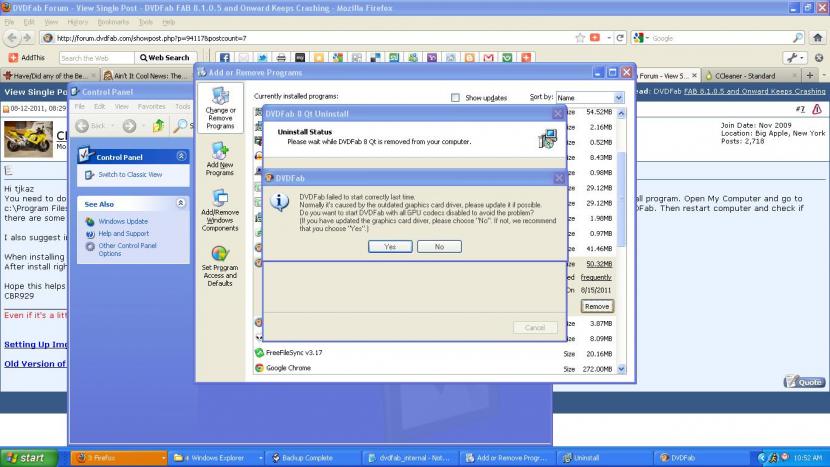Reload the page in Firefox
The height and width of the screenshot is (467, 830).
(x=620, y=38)
